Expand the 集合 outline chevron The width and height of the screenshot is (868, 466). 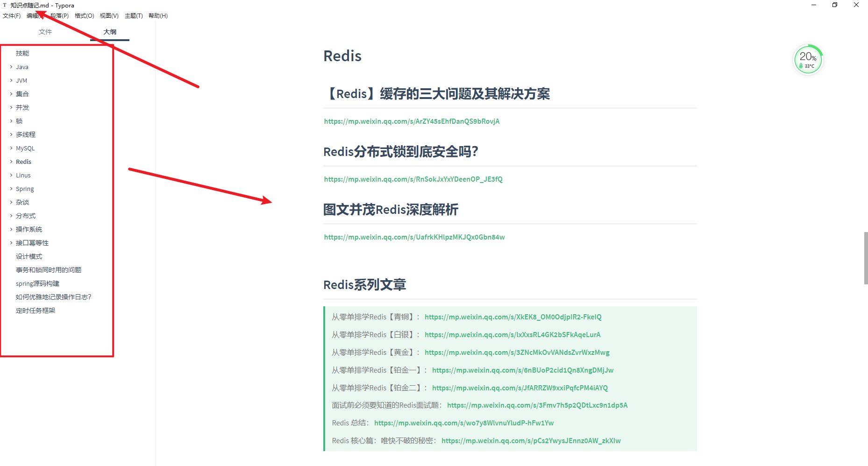pos(11,94)
